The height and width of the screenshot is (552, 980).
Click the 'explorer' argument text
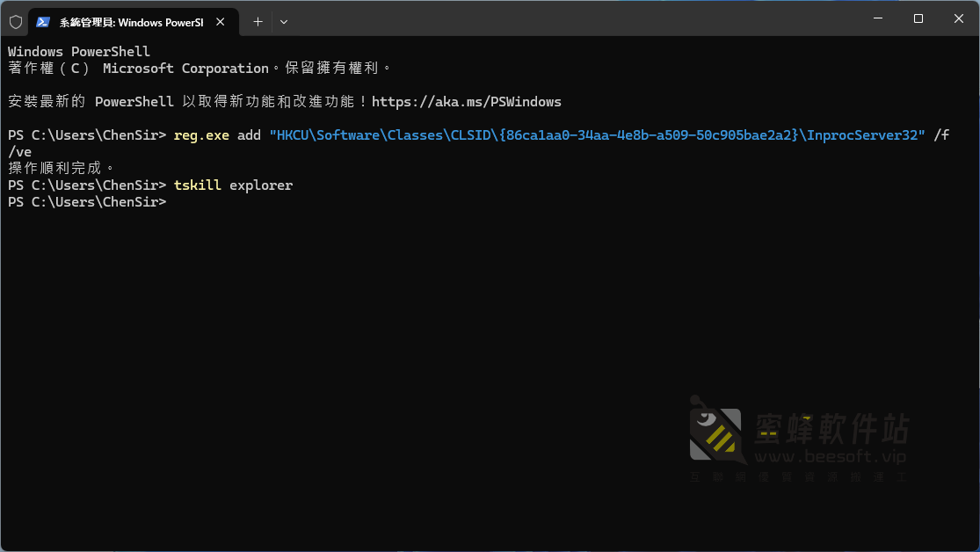tap(261, 185)
